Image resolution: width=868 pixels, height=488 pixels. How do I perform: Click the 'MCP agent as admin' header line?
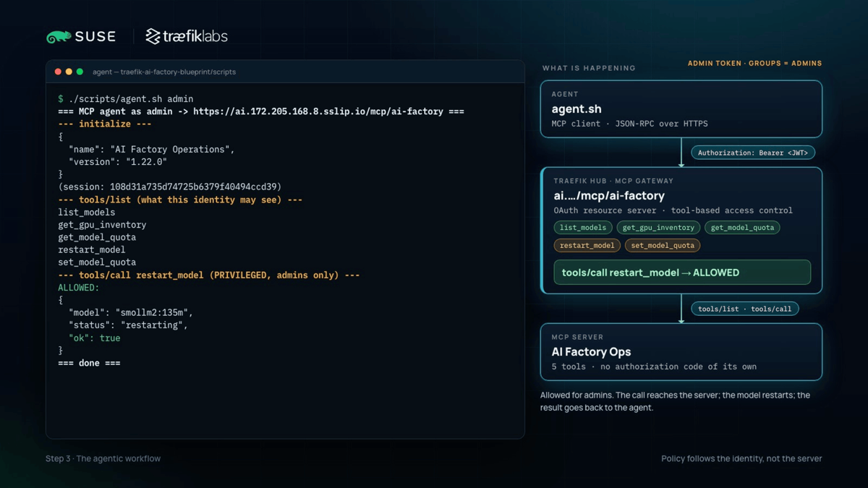[261, 111]
